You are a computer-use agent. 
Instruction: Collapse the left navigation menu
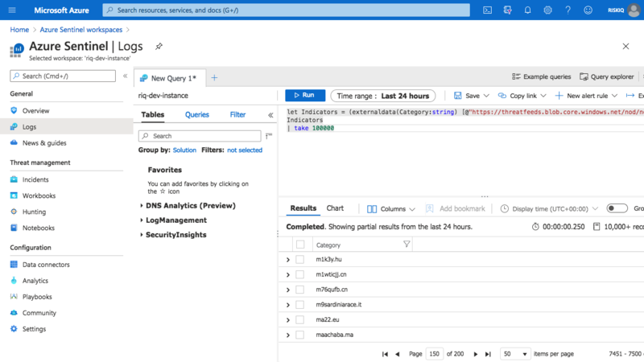click(x=126, y=76)
